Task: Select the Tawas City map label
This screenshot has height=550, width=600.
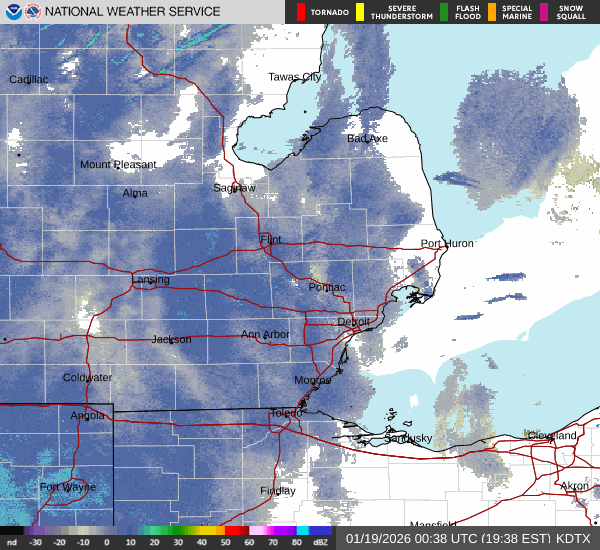Action: click(294, 77)
